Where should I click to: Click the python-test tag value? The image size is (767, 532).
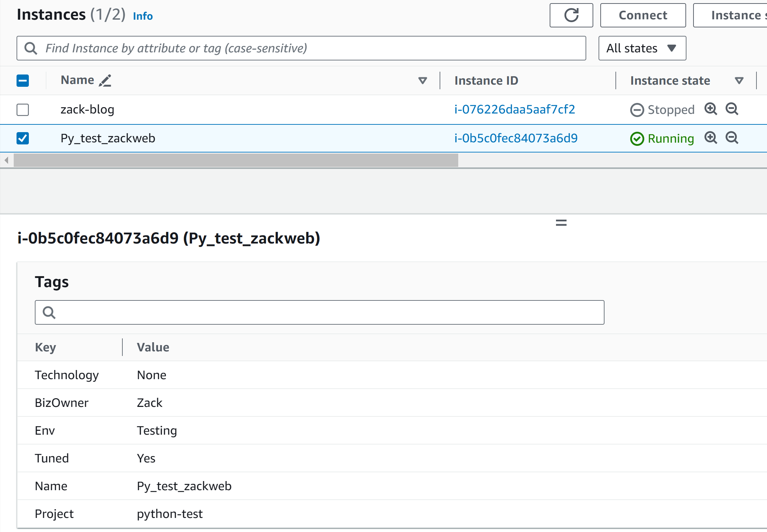170,514
